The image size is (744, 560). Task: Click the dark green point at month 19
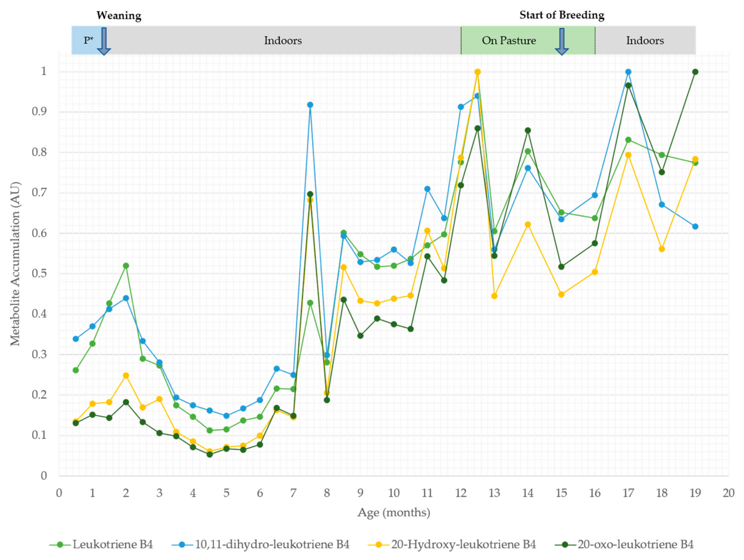(x=695, y=72)
